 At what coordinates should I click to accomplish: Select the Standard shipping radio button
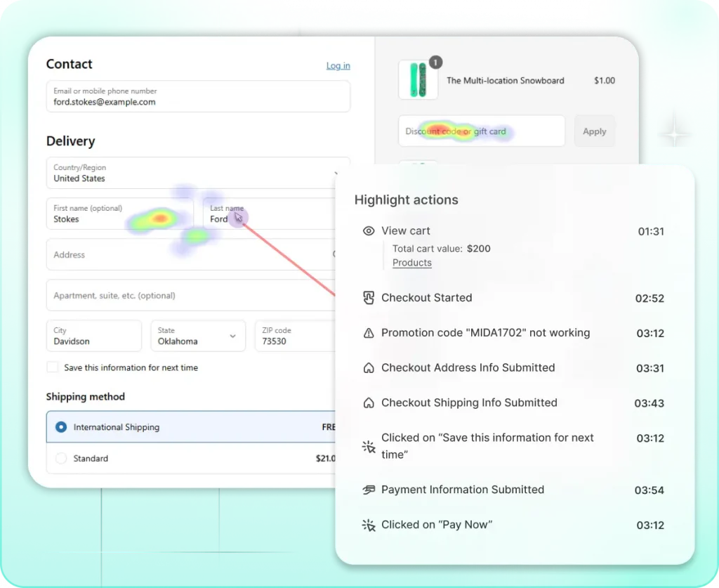pos(61,459)
